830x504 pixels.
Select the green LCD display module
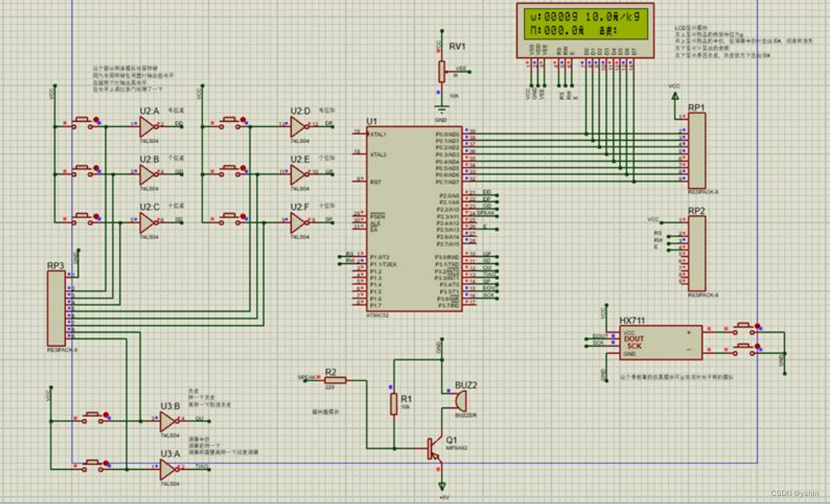pos(585,30)
